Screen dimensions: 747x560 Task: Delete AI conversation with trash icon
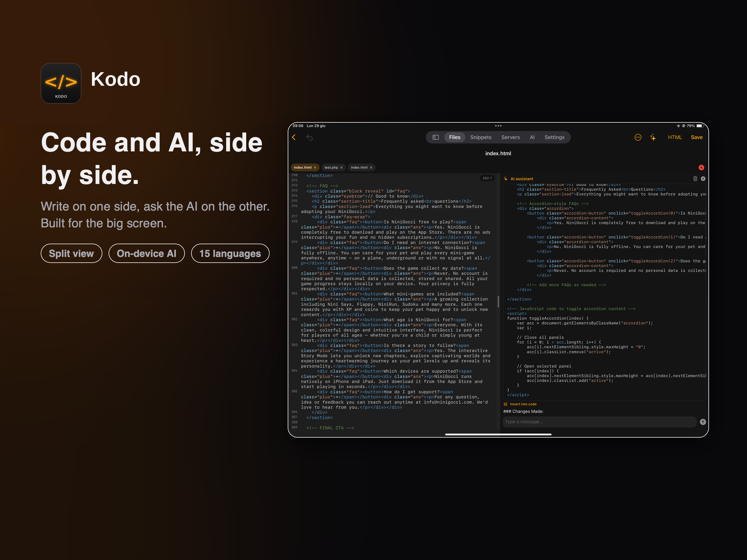[695, 179]
